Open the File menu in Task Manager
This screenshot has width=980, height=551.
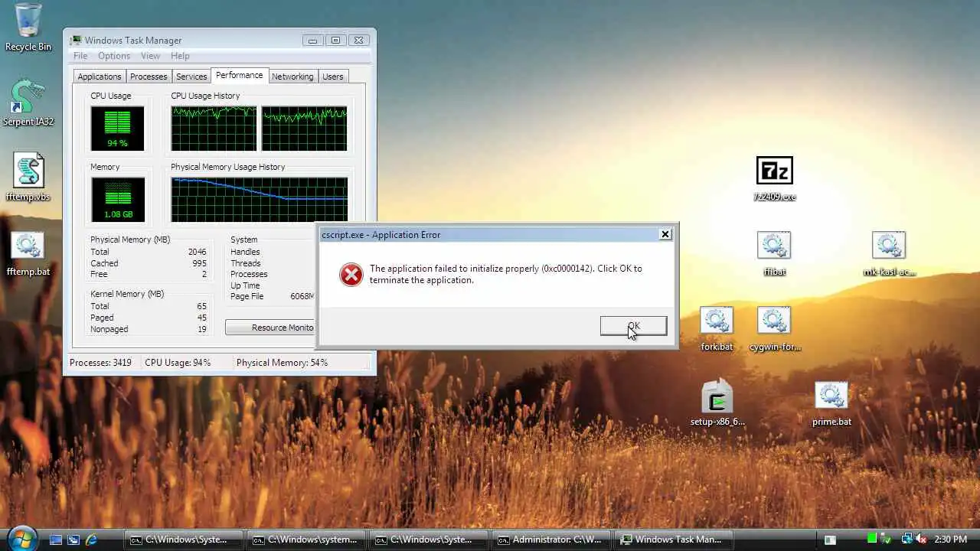click(x=80, y=56)
